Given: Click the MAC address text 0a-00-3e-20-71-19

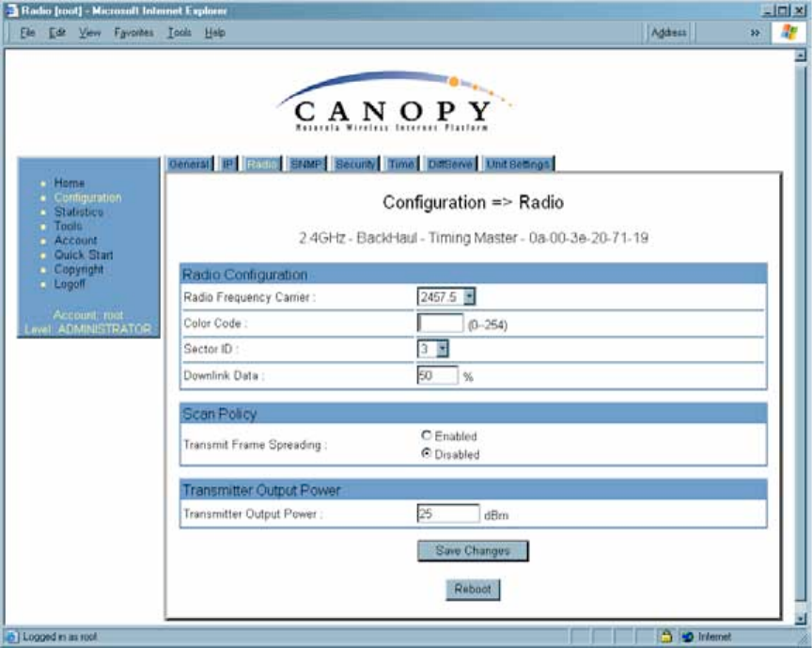Looking at the screenshot, I should coord(589,238).
